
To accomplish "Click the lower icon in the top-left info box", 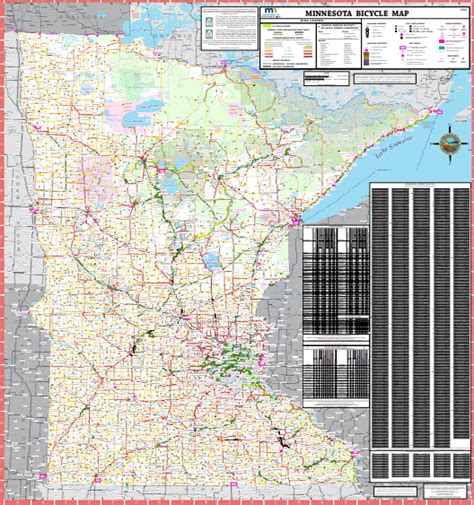I will point(209,34).
